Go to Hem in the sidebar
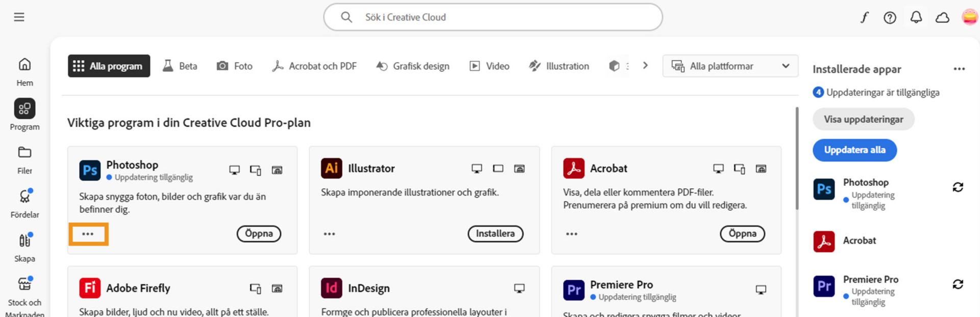 click(24, 71)
